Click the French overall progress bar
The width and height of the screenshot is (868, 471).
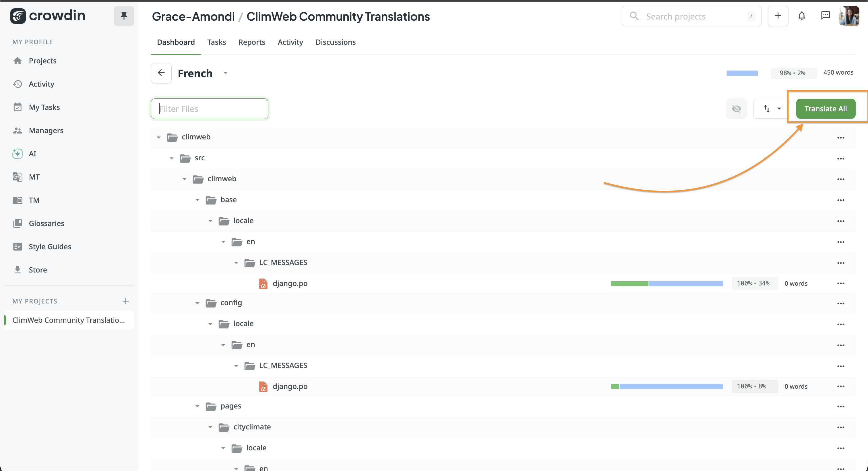click(742, 73)
